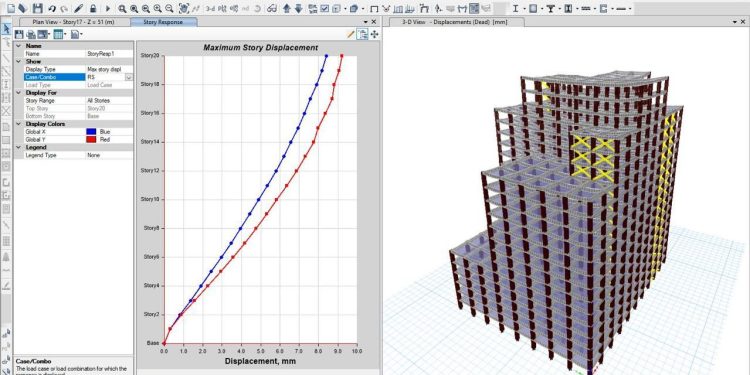Click the Maximum Story Displacement plot title
750x375 pixels.
point(261,47)
